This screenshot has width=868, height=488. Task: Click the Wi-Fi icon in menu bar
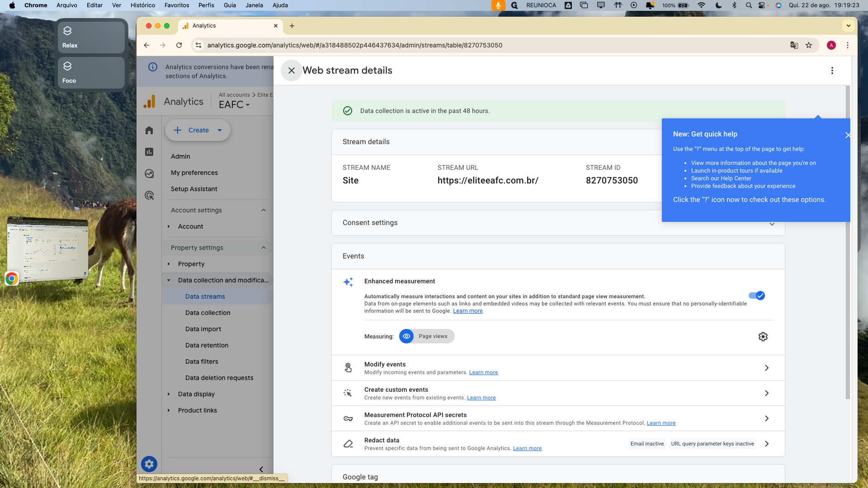(701, 5)
